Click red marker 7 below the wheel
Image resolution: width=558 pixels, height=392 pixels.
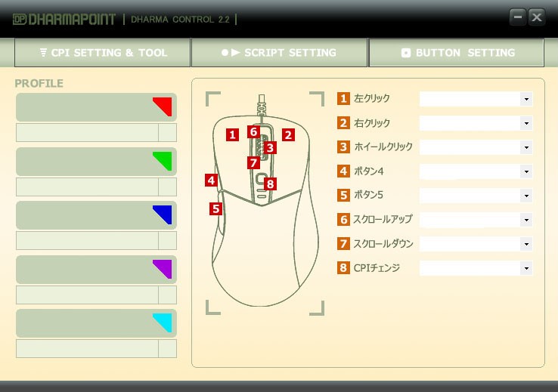pyautogui.click(x=253, y=163)
